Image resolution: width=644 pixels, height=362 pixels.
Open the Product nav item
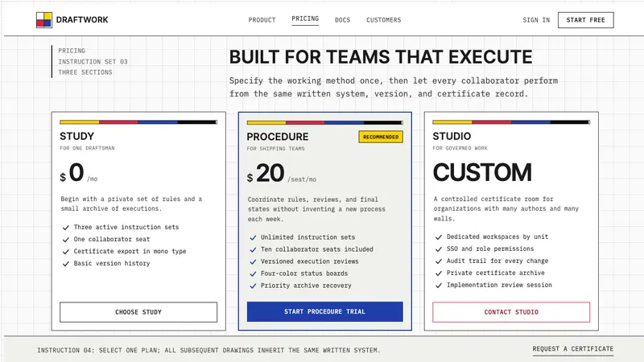click(x=262, y=19)
